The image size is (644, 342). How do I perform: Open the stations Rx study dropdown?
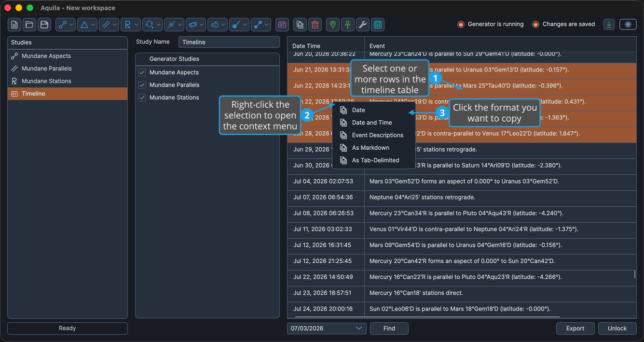pyautogui.click(x=131, y=25)
